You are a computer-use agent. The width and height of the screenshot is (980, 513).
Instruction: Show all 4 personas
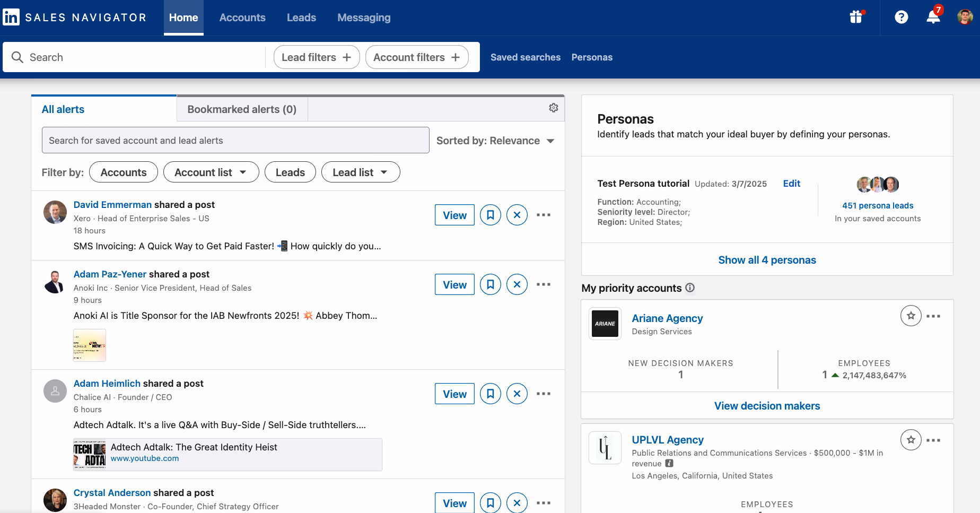point(767,260)
